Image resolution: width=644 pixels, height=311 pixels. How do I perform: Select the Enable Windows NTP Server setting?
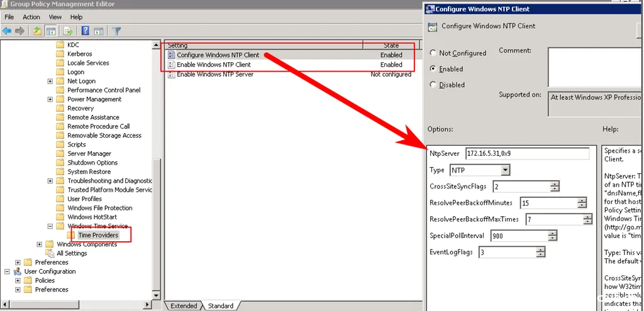click(215, 74)
